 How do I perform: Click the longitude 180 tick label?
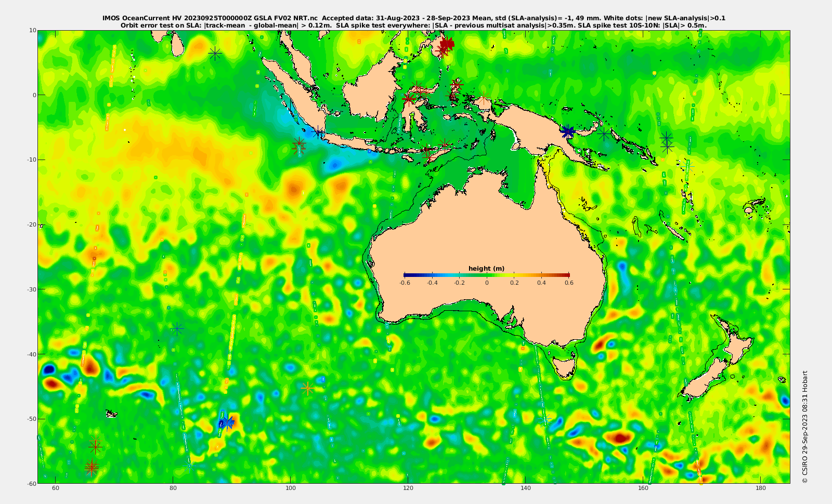[x=761, y=488]
